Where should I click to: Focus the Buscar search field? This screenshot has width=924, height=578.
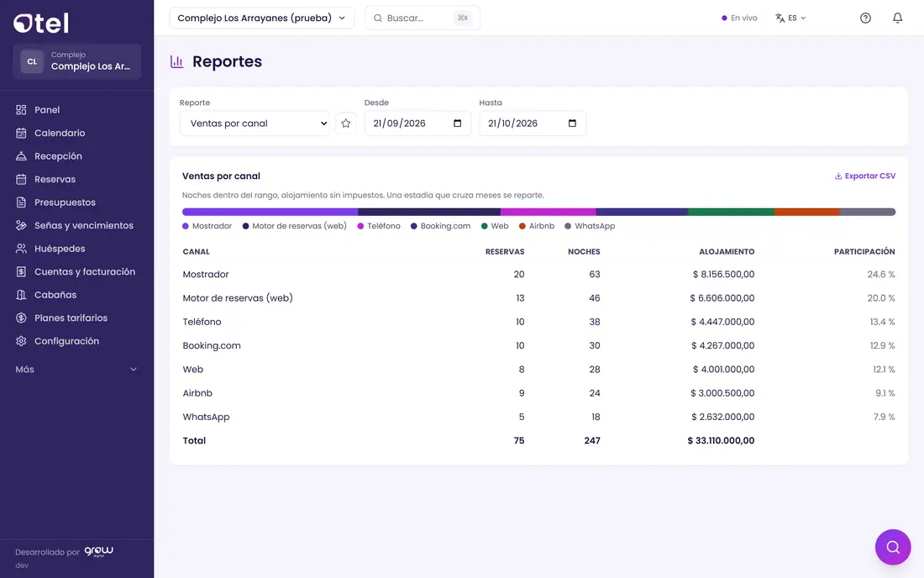(x=422, y=18)
